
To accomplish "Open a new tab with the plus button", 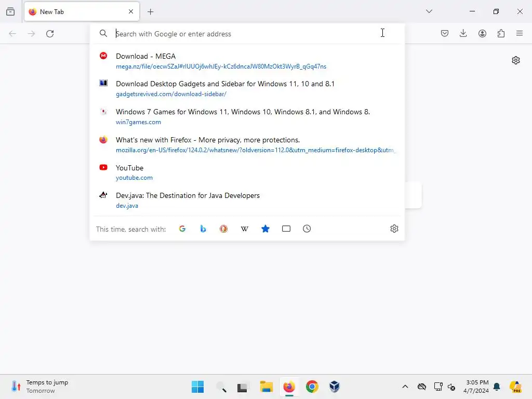I will 150,12.
